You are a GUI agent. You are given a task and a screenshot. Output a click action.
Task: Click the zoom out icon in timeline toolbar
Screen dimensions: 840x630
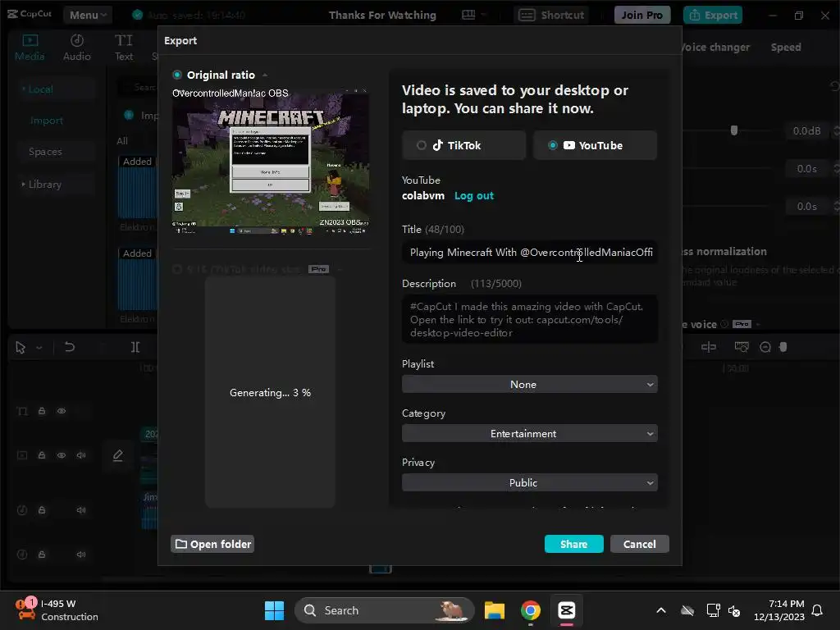point(765,347)
